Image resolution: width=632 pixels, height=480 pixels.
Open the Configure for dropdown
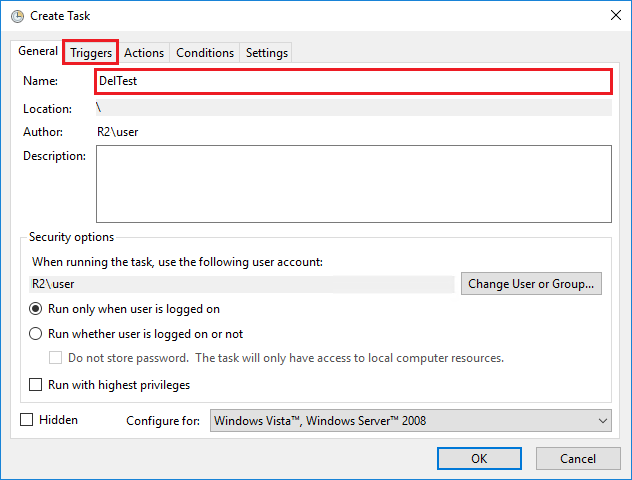(410, 421)
